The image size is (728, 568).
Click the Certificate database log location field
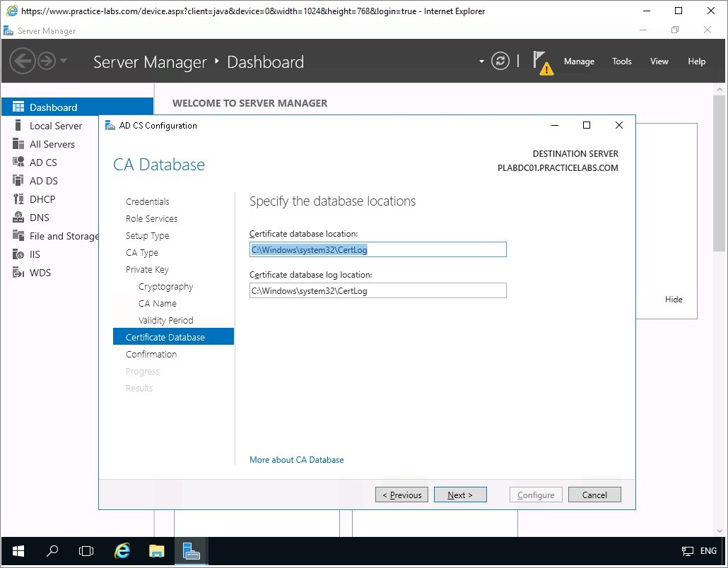pyautogui.click(x=378, y=290)
